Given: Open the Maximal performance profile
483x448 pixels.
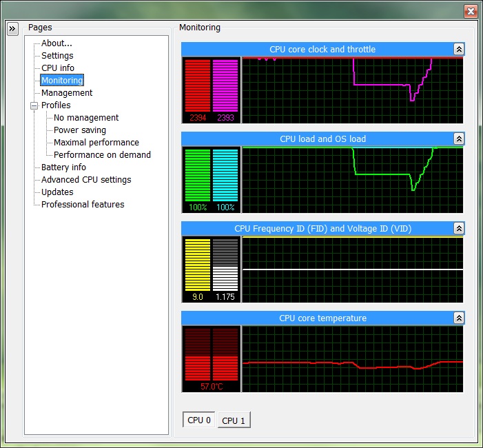Looking at the screenshot, I should (x=96, y=143).
